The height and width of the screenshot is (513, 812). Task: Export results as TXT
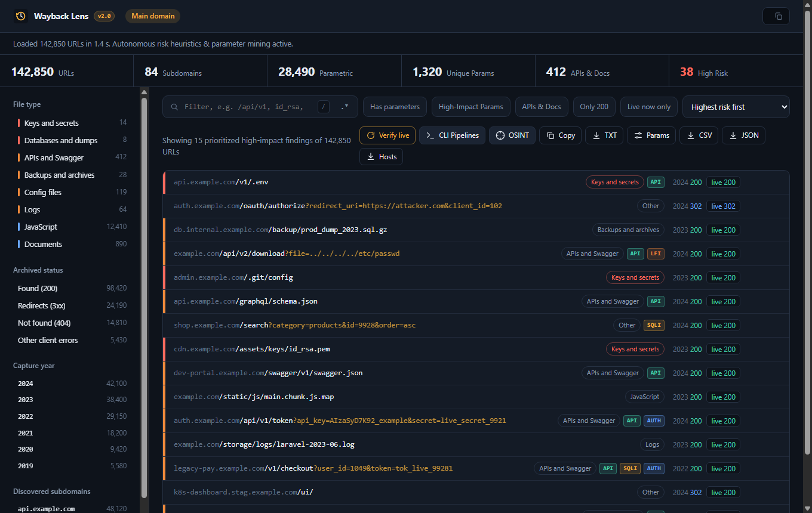click(x=604, y=135)
